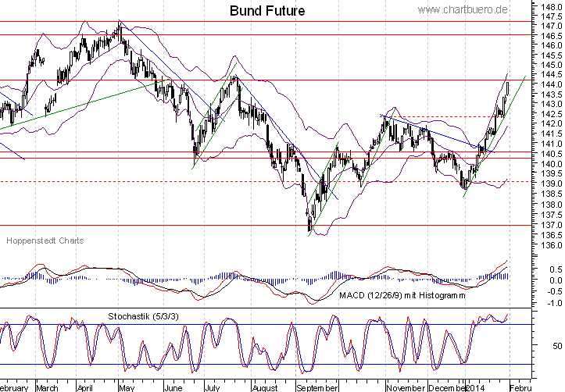The width and height of the screenshot is (565, 392).
Task: Click the 137.0 price axis value
Action: [x=551, y=225]
